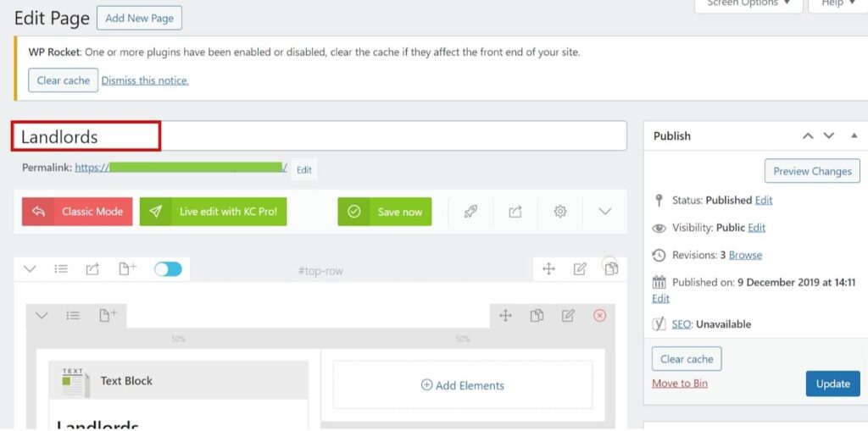
Task: Open Screen Options tab
Action: click(x=748, y=3)
